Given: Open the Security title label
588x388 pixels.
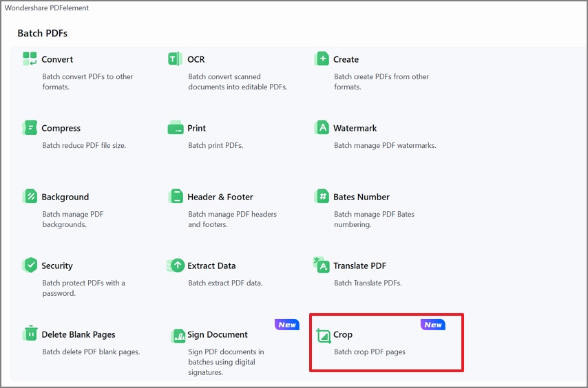Looking at the screenshot, I should (57, 266).
